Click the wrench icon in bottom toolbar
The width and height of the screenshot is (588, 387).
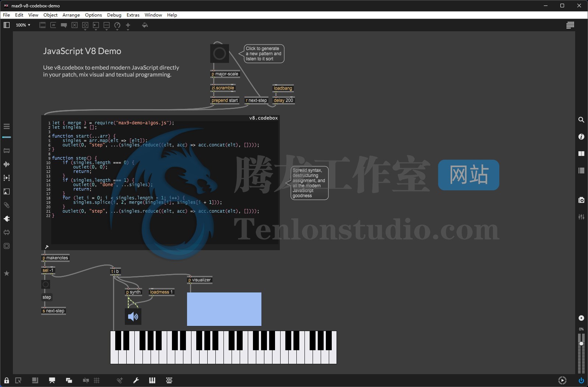(x=136, y=380)
